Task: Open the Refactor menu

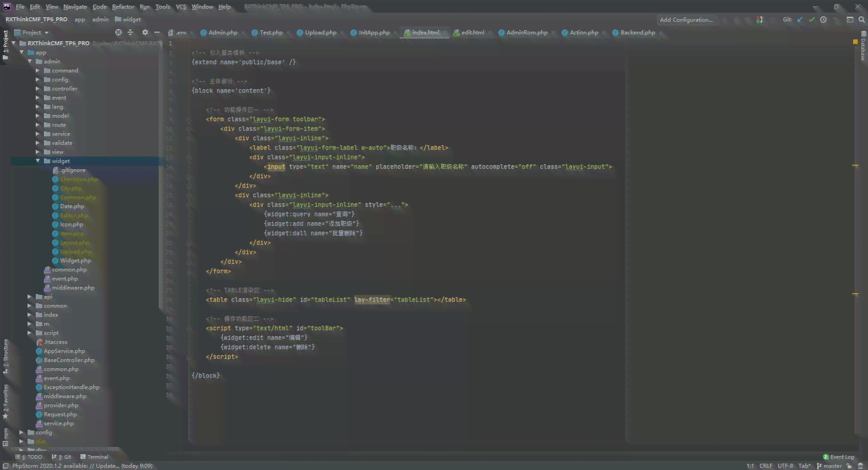Action: [x=123, y=7]
